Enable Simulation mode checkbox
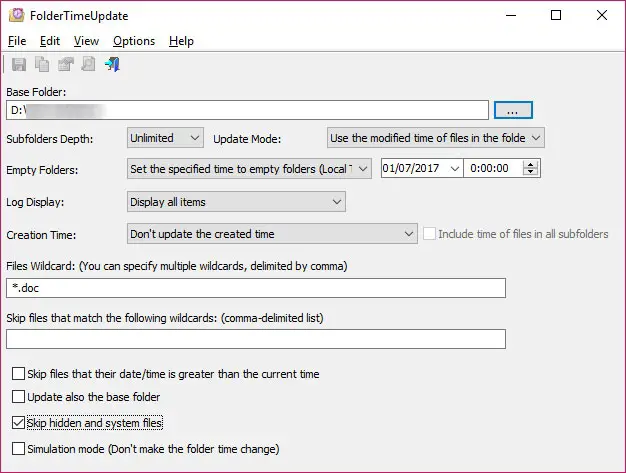The image size is (626, 473). point(18,448)
